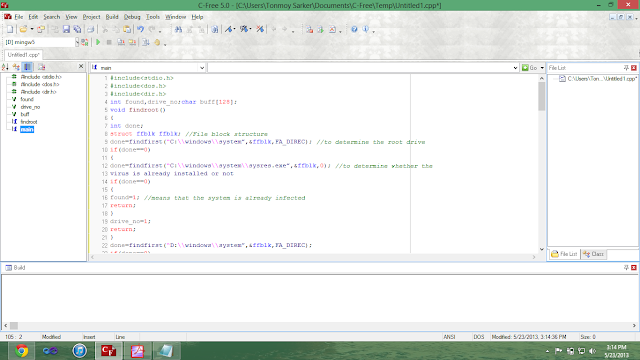Select the main function in symbol tree

(27, 129)
